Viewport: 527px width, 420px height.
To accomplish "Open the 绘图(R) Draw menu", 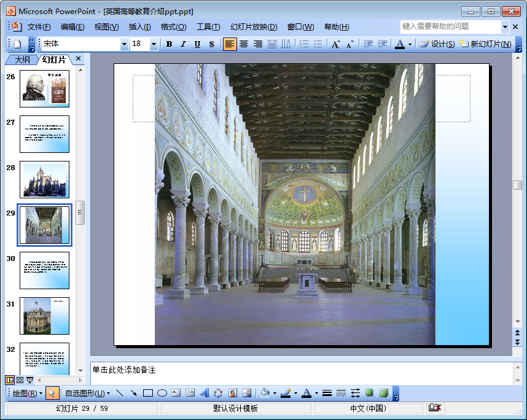I will pyautogui.click(x=27, y=393).
